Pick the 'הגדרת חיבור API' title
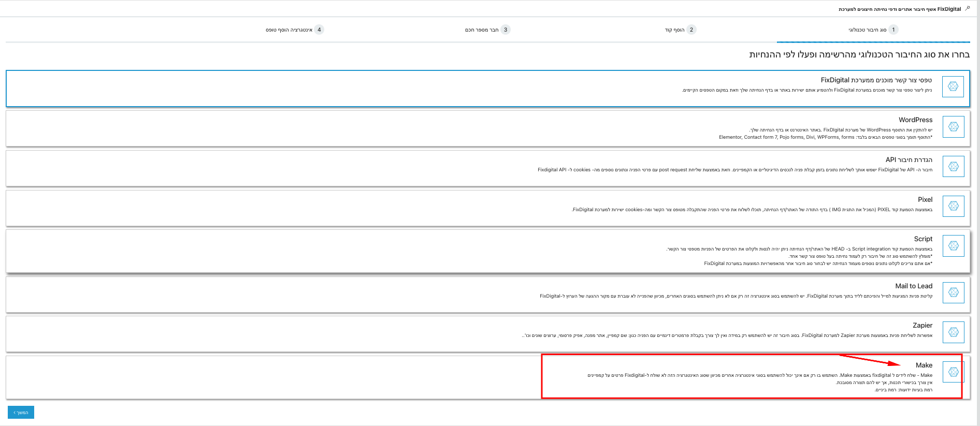 coord(909,159)
